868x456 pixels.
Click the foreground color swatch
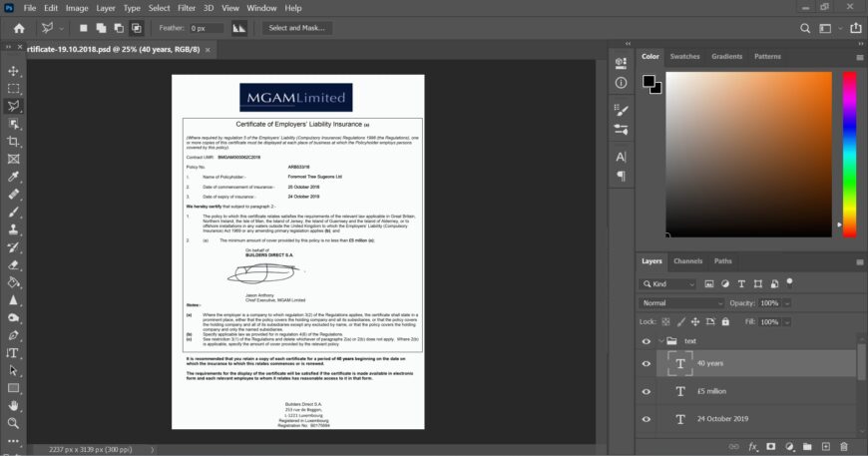click(x=649, y=82)
